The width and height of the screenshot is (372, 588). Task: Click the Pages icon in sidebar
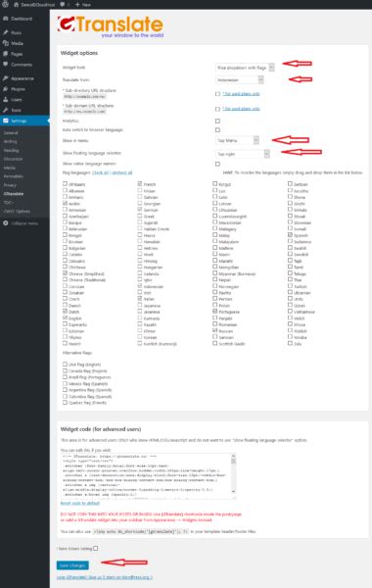click(x=5, y=54)
